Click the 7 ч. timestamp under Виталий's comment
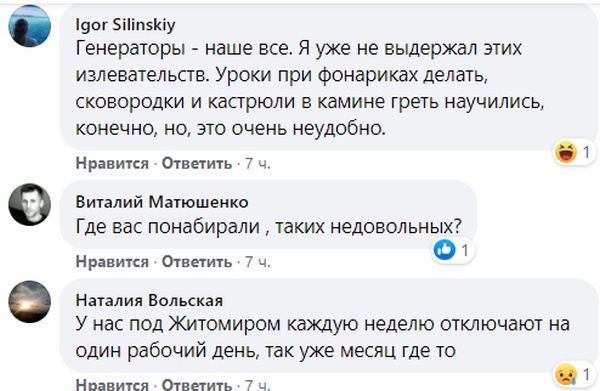This screenshot has height=391, width=600. coord(258,262)
